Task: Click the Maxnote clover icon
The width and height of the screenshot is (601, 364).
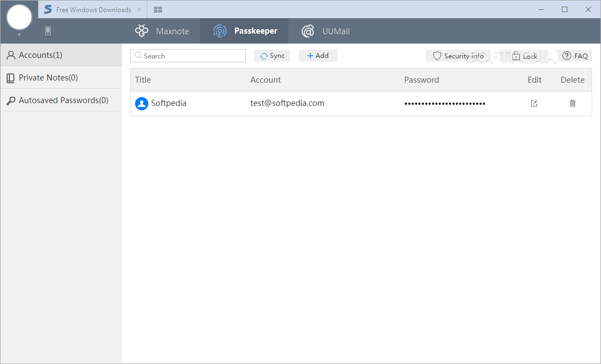Action: [142, 31]
